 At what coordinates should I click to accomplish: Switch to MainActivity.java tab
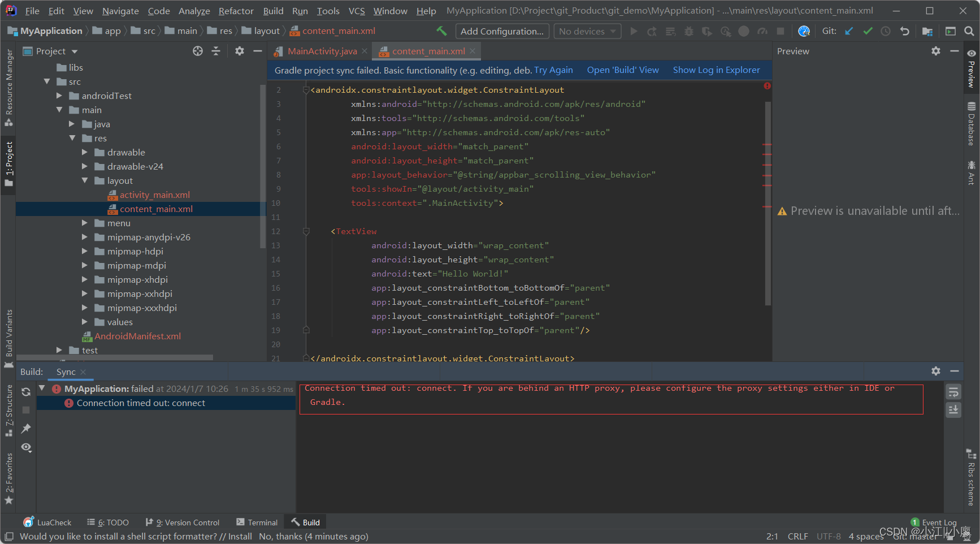click(x=322, y=51)
